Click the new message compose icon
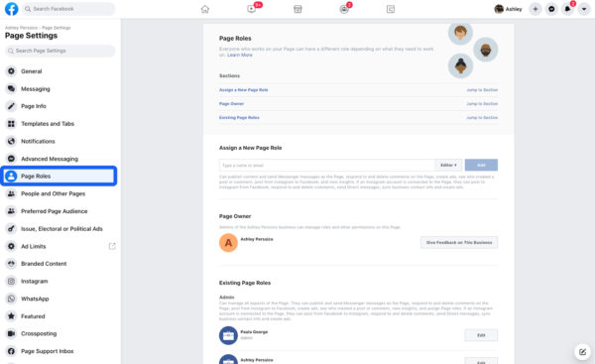Image resolution: width=595 pixels, height=364 pixels. (582, 352)
